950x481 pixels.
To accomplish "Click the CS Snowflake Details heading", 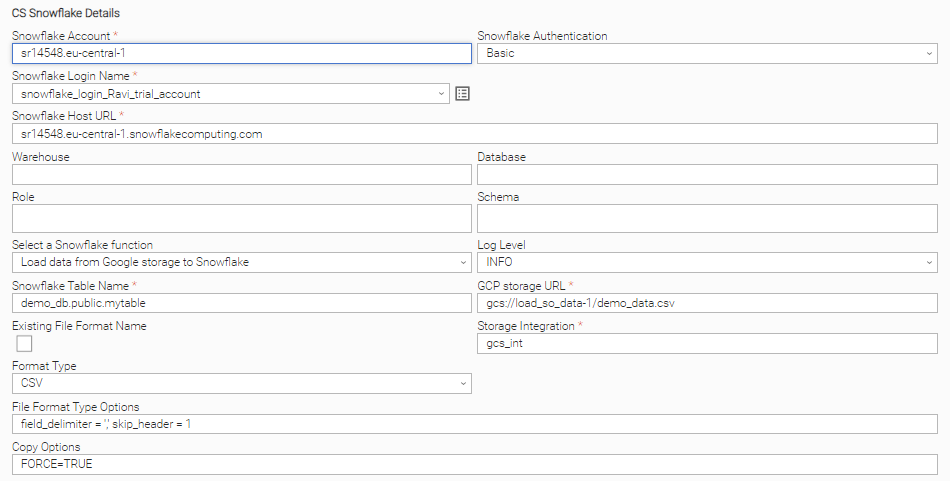I will [66, 13].
